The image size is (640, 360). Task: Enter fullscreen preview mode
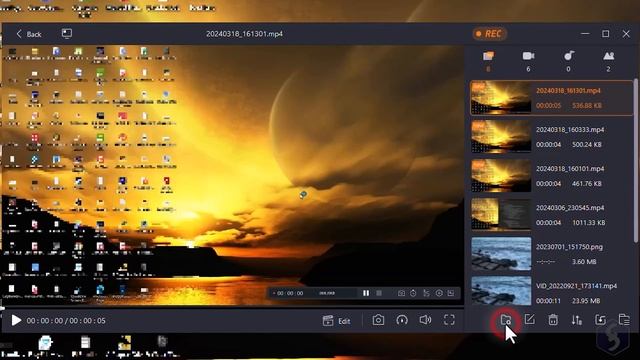tap(449, 320)
